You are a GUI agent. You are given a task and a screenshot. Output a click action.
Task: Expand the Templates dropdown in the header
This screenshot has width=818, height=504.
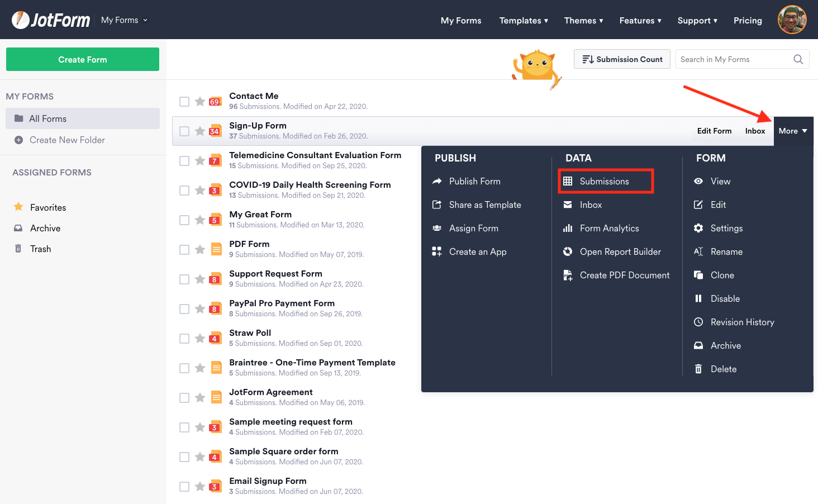tap(523, 21)
